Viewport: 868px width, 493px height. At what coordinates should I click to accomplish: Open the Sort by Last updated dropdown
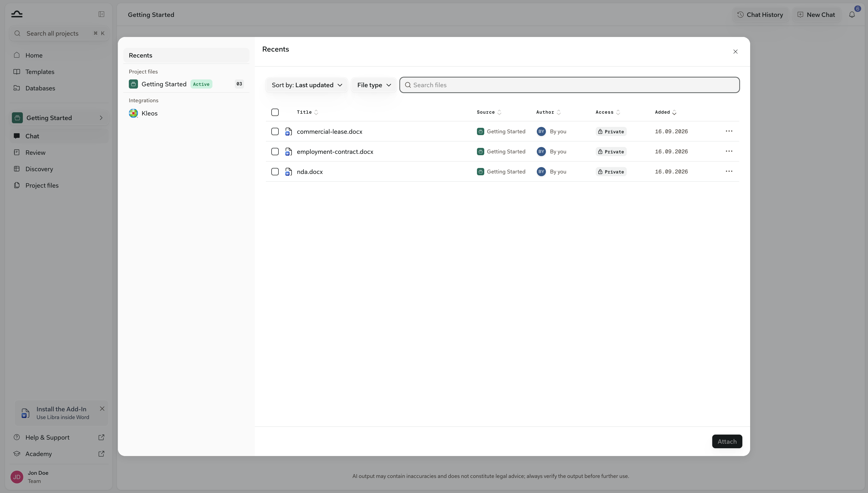[x=307, y=85]
